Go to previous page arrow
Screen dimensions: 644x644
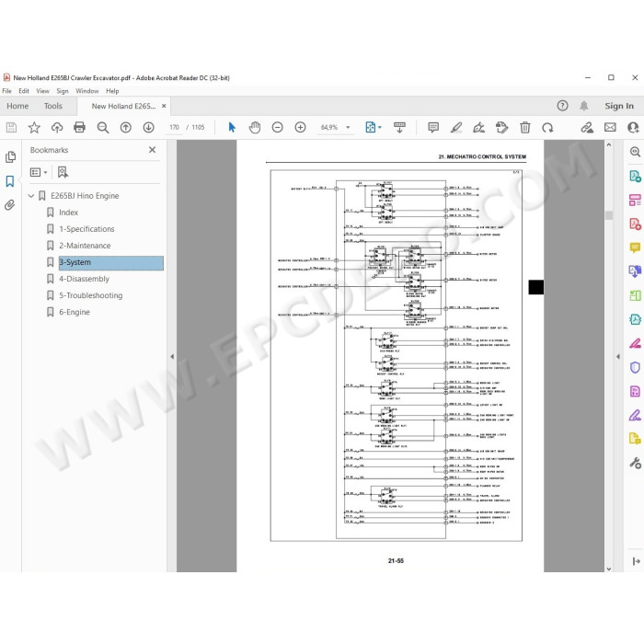126,127
